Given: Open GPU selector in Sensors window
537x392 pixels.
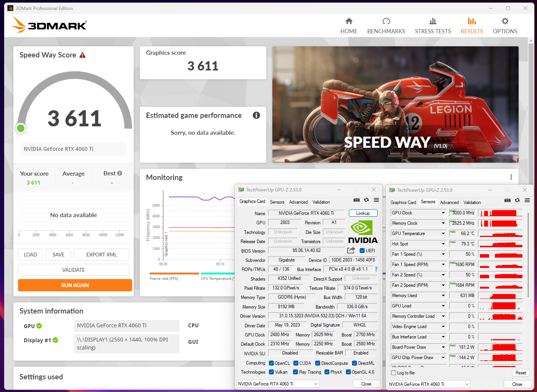Looking at the screenshot, I should [x=429, y=384].
